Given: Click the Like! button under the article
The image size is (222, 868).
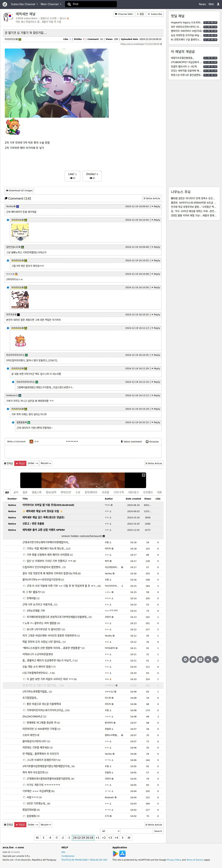Looking at the screenshot, I should tap(73, 176).
